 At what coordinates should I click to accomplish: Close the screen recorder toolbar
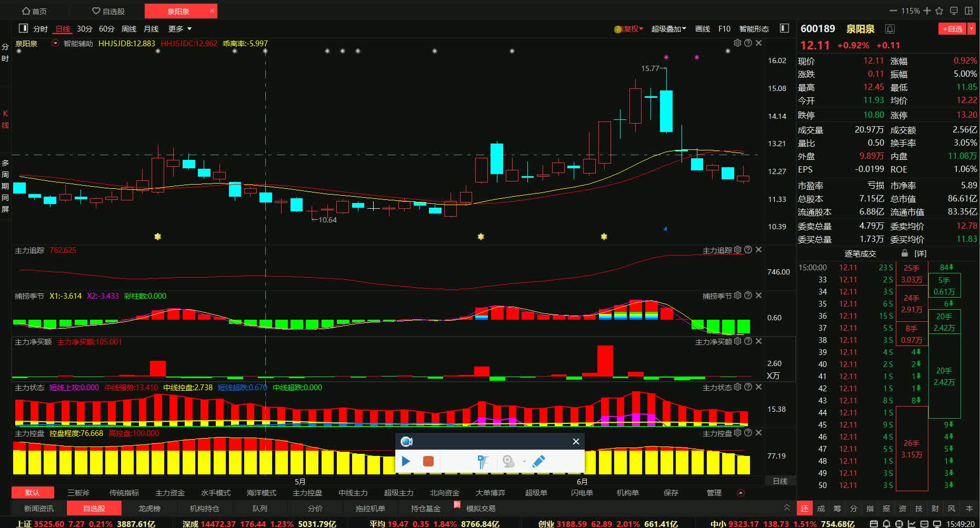point(576,442)
